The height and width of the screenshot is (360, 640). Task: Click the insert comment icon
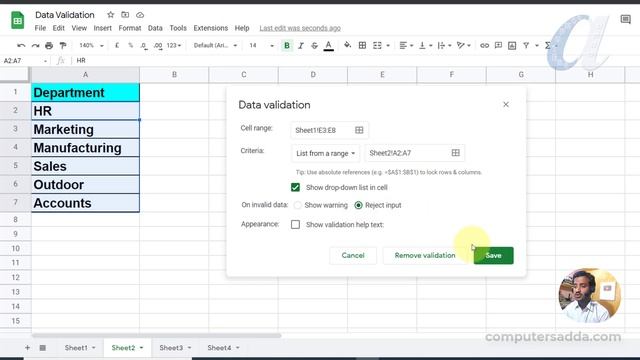coord(498,45)
